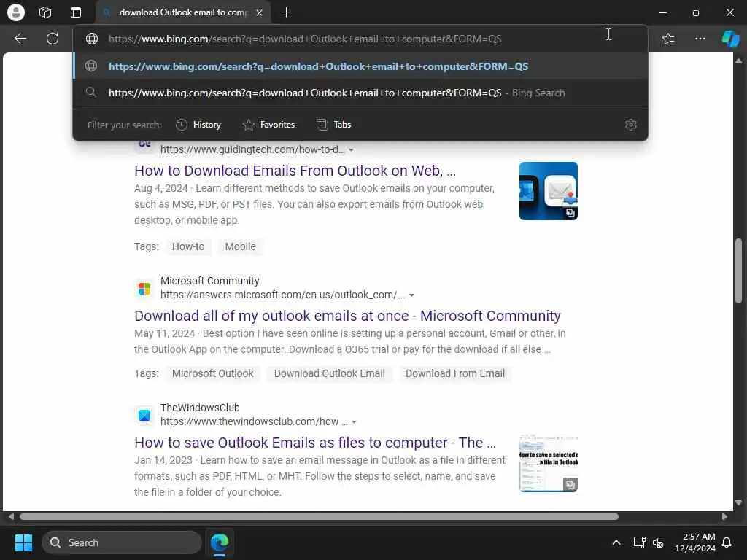The image size is (747, 560).
Task: Filter address bar search by Favorites
Action: pyautogui.click(x=268, y=125)
